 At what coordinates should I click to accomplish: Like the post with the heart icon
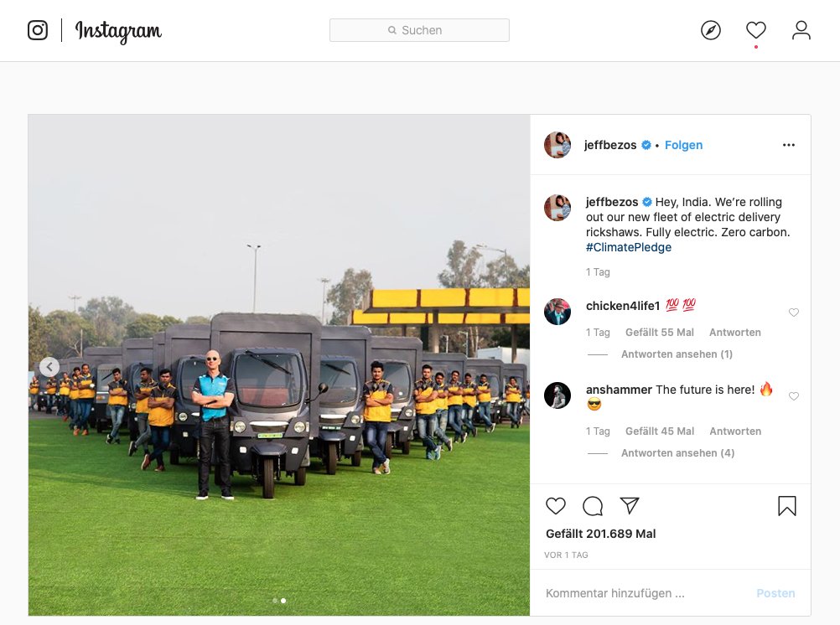pyautogui.click(x=556, y=505)
